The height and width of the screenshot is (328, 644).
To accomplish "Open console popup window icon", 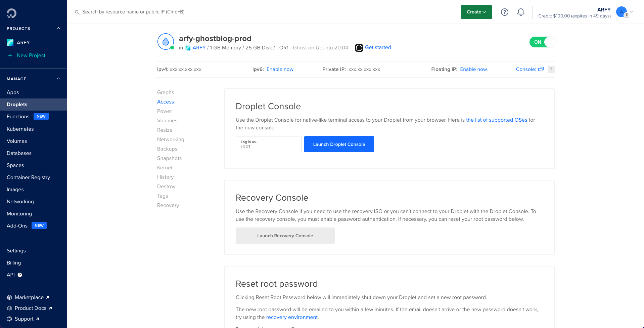I will coord(541,69).
